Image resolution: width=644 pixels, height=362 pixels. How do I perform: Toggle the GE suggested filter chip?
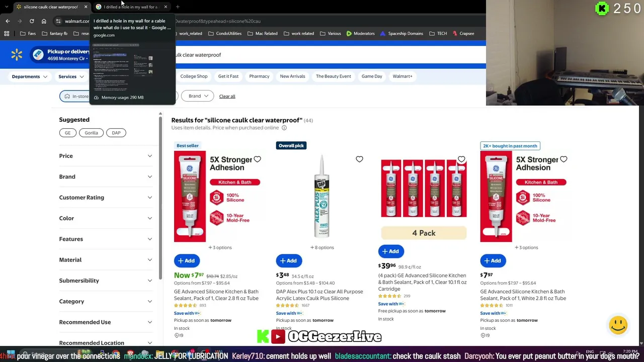click(x=67, y=133)
